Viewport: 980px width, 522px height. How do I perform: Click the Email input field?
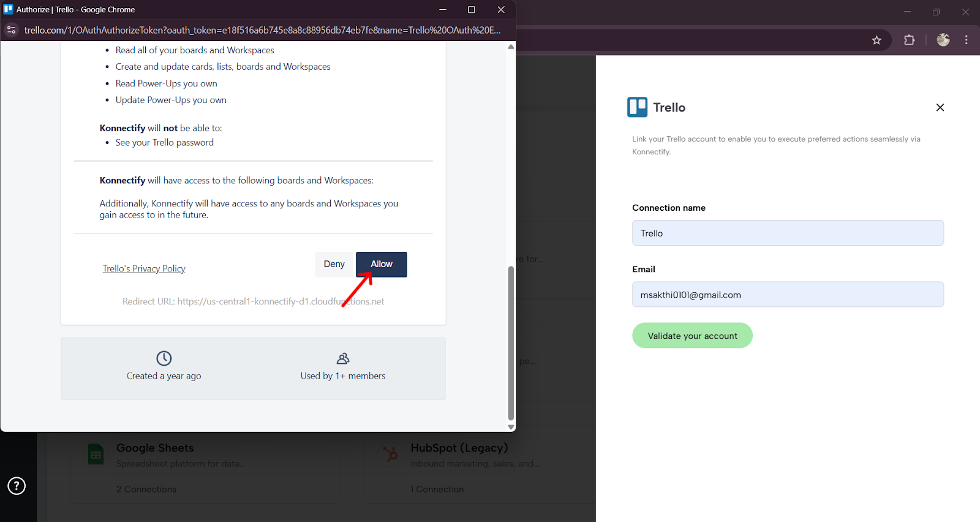(788, 295)
